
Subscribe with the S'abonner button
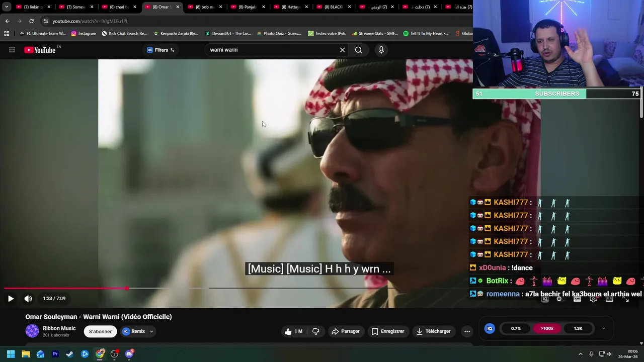(100, 331)
